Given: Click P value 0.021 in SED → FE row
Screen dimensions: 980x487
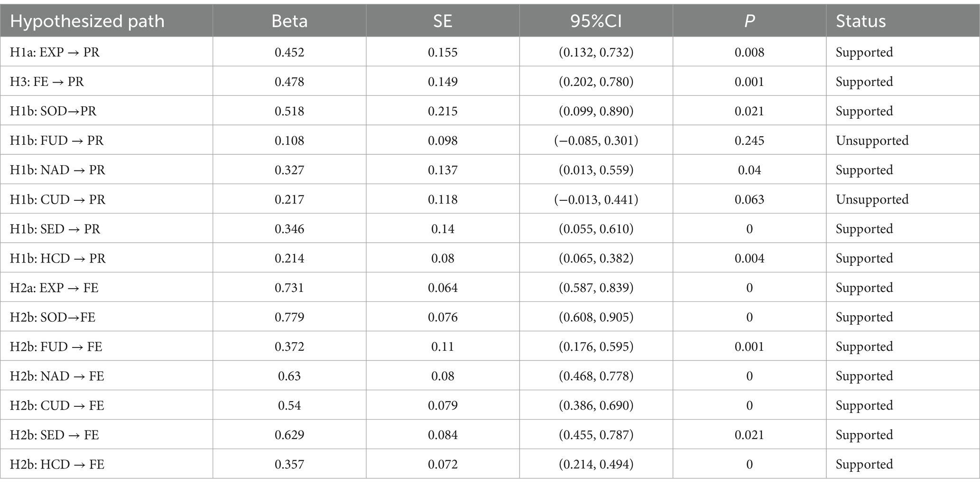Looking at the screenshot, I should pyautogui.click(x=749, y=435).
